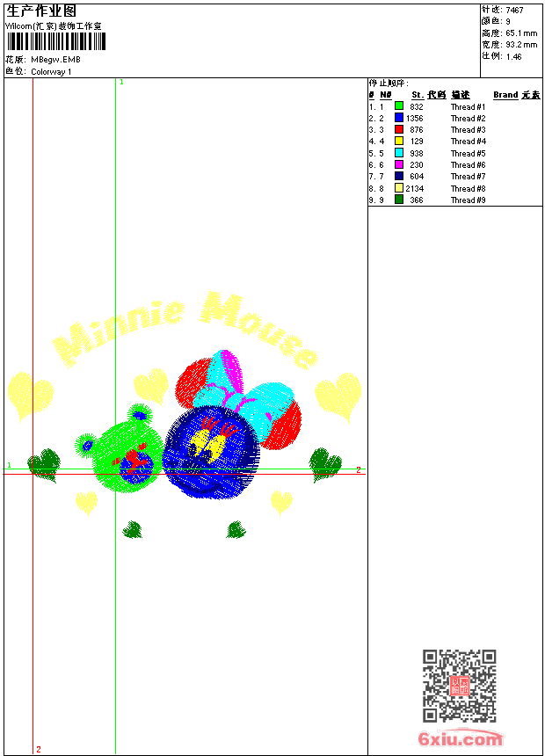Viewport: 545px width, 756px height.
Task: Select the stitch count value 832
Action: 417,107
